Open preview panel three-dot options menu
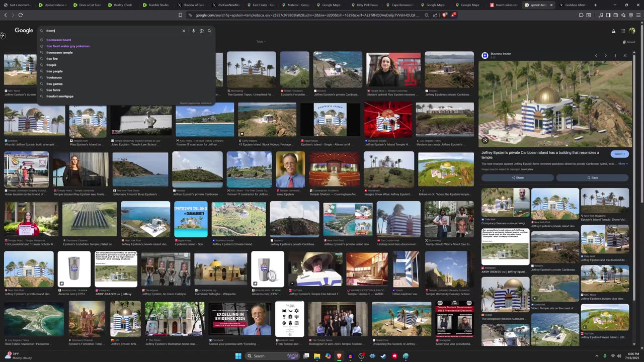This screenshot has height=362, width=644. (x=615, y=55)
